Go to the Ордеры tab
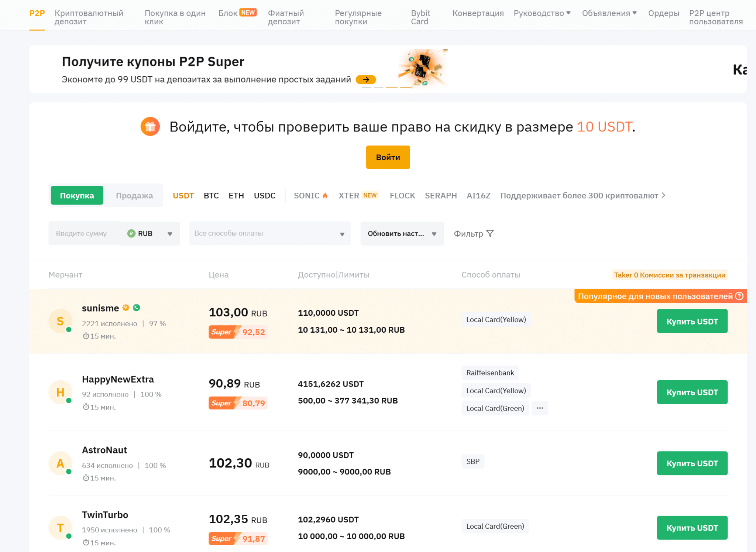 663,13
